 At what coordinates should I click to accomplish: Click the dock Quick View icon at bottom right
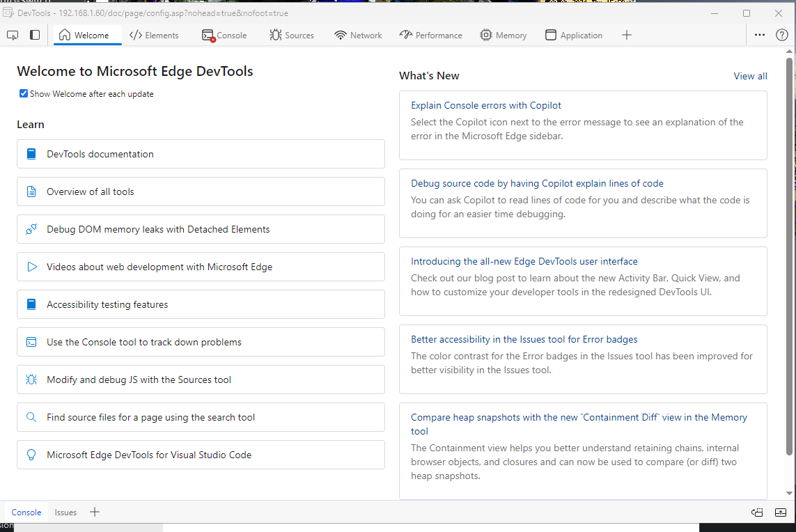tap(758, 512)
